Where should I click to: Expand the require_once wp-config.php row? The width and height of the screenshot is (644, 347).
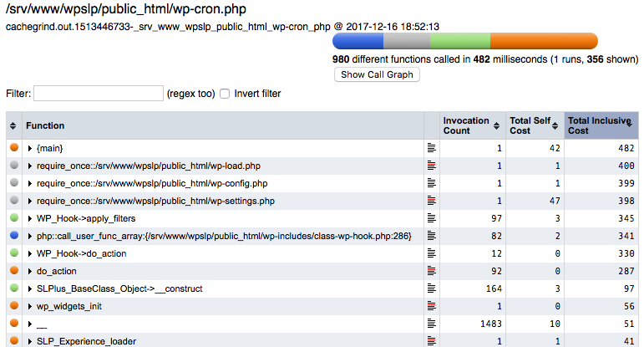pyautogui.click(x=29, y=184)
